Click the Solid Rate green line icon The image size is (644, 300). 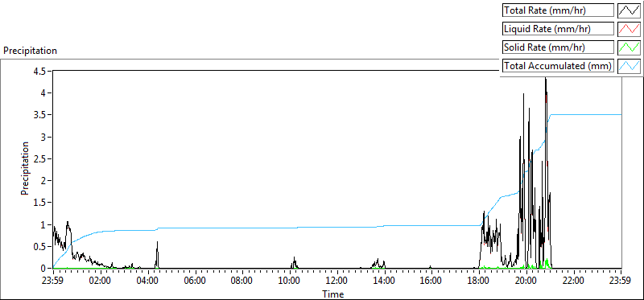click(629, 47)
